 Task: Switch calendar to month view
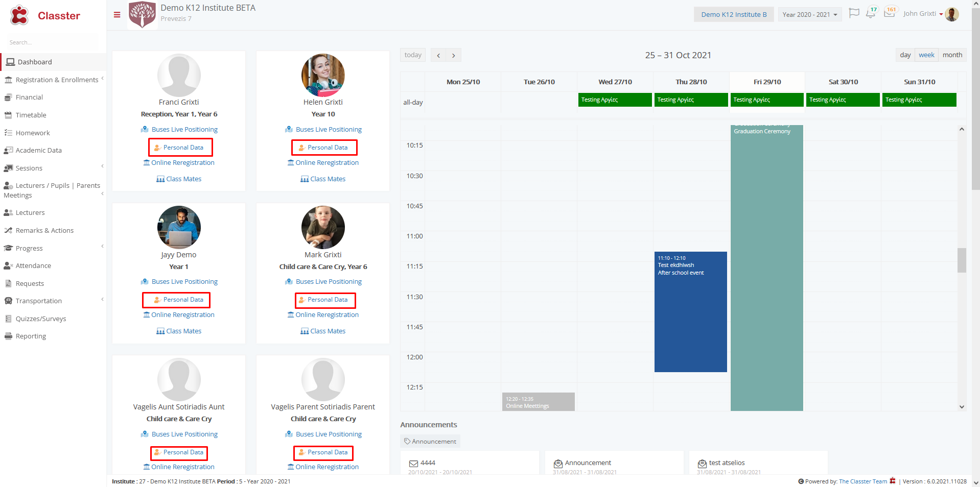tap(952, 55)
